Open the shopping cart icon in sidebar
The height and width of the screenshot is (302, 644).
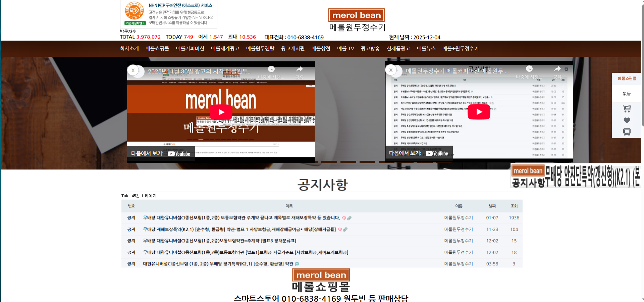point(627,109)
